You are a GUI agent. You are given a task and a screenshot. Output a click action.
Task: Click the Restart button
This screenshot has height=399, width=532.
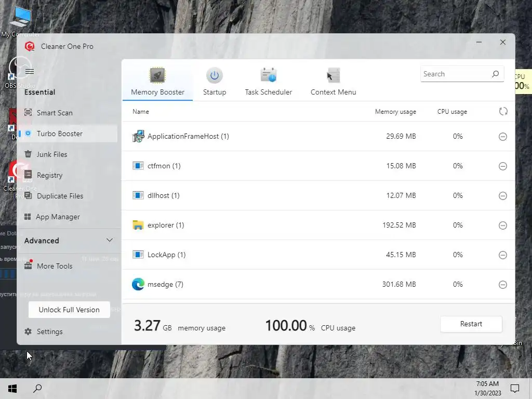pos(471,324)
